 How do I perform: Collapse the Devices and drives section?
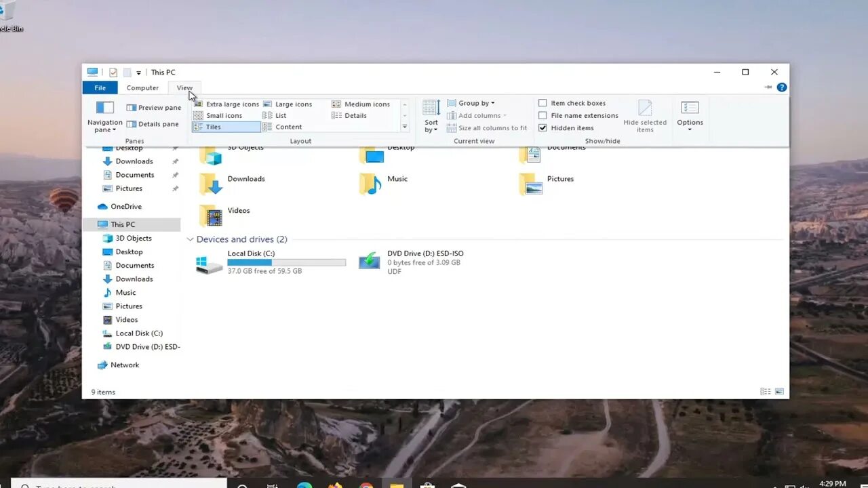[191, 239]
